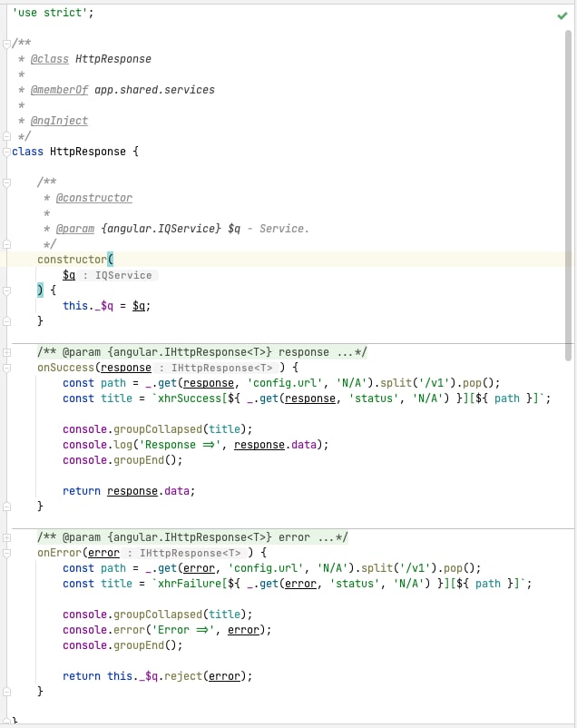Click the IQService type inlay hint
Image resolution: width=577 pixels, height=728 pixels.
pyautogui.click(x=117, y=275)
